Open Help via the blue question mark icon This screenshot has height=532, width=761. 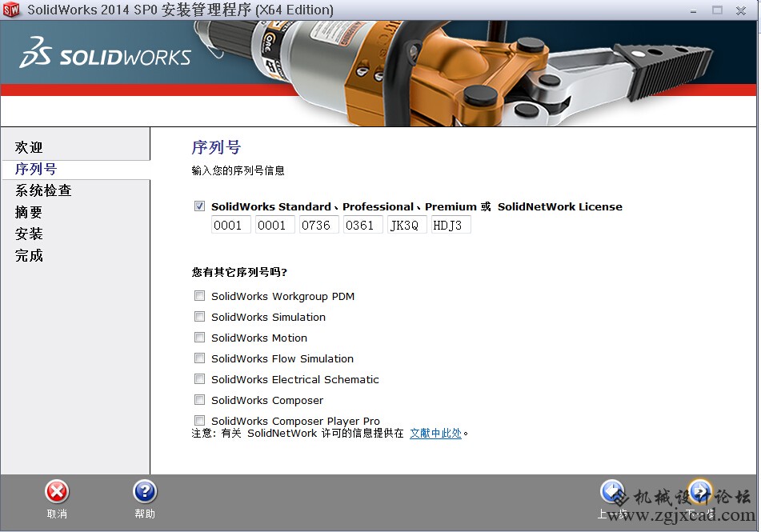145,492
